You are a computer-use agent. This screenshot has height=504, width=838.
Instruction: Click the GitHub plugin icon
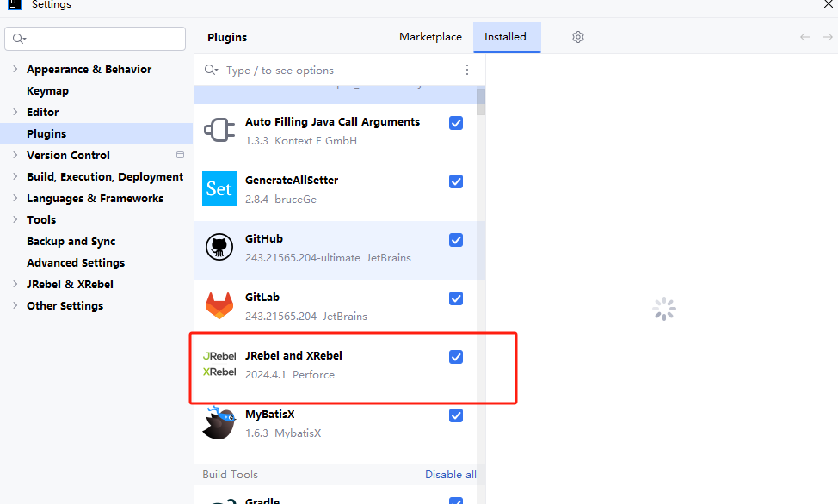click(x=219, y=248)
